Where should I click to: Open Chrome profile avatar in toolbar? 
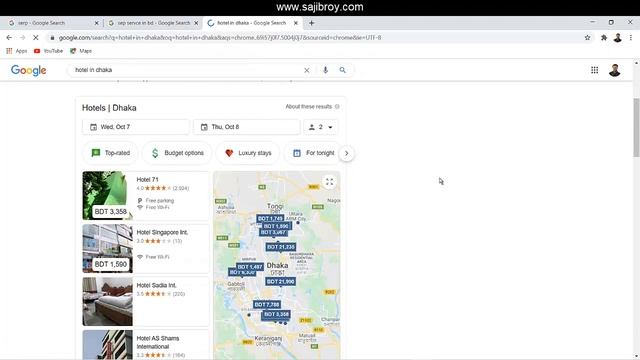coord(618,38)
